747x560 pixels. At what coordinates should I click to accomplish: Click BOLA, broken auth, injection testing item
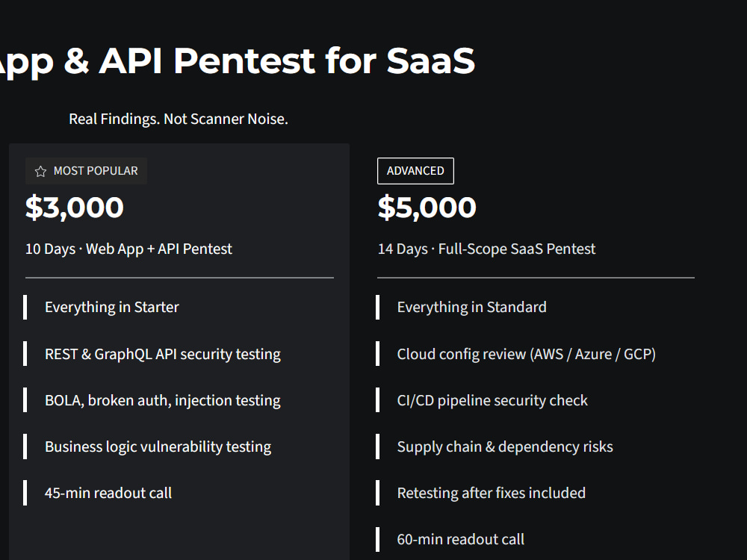(x=163, y=400)
